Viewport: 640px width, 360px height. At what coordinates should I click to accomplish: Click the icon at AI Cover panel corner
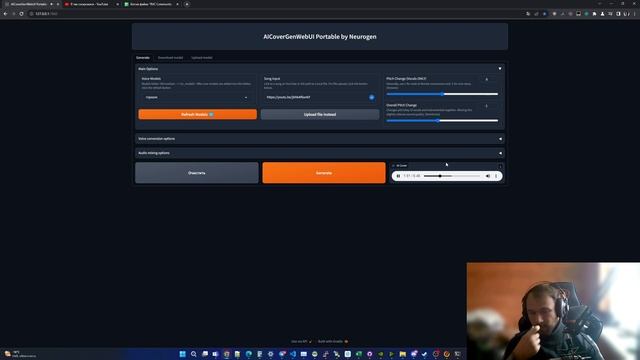coord(500,166)
